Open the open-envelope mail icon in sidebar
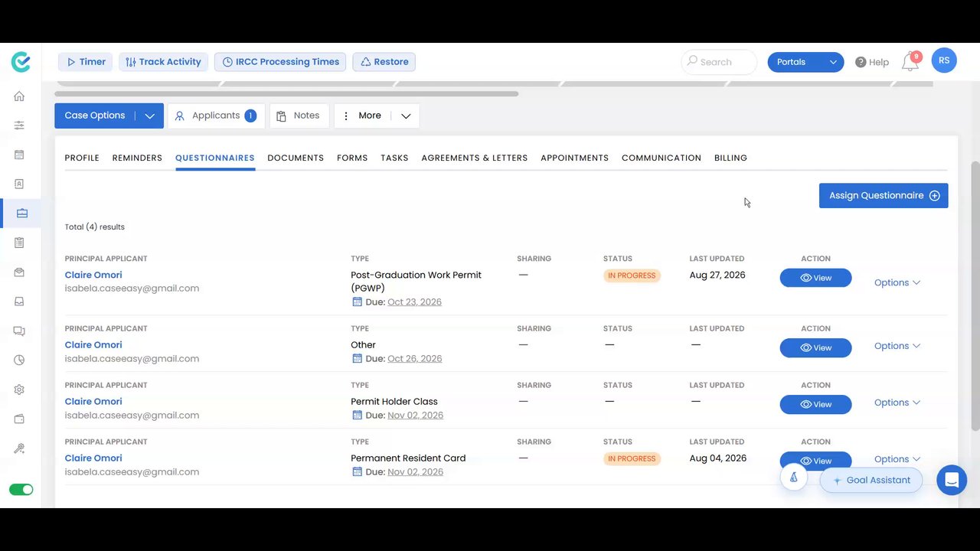The height and width of the screenshot is (551, 980). point(19,272)
